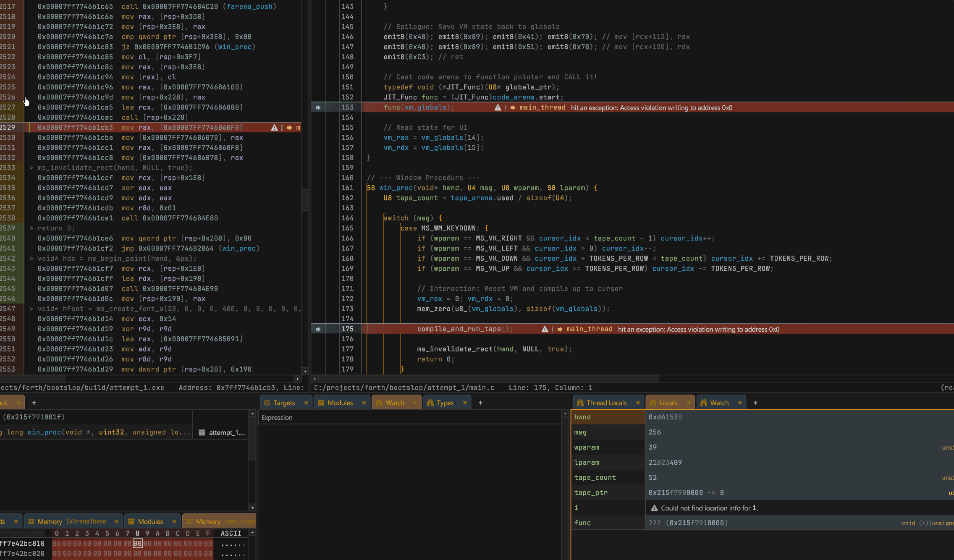This screenshot has height=560, width=954.
Task: Close the Targets tab
Action: (x=306, y=403)
